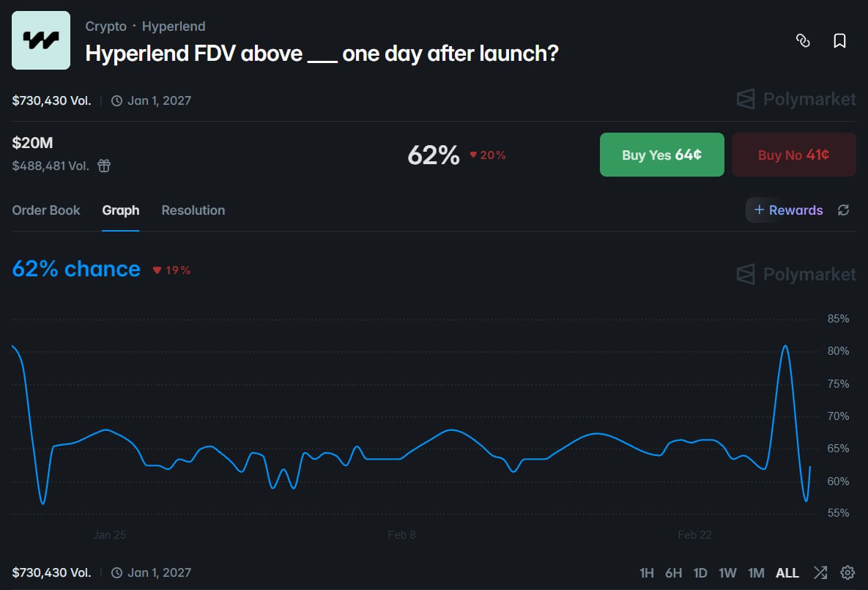Screen dimensions: 868x590
Task: Open the Resolution tab
Action: point(193,210)
